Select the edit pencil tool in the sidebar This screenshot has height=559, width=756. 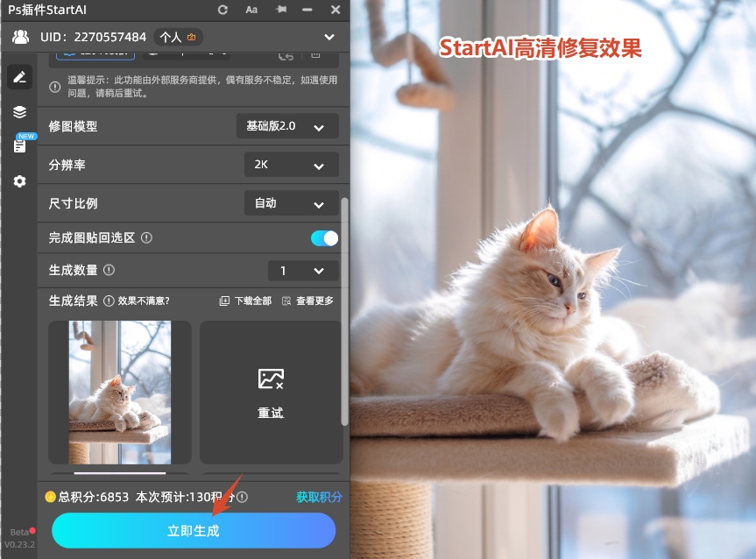(x=19, y=77)
